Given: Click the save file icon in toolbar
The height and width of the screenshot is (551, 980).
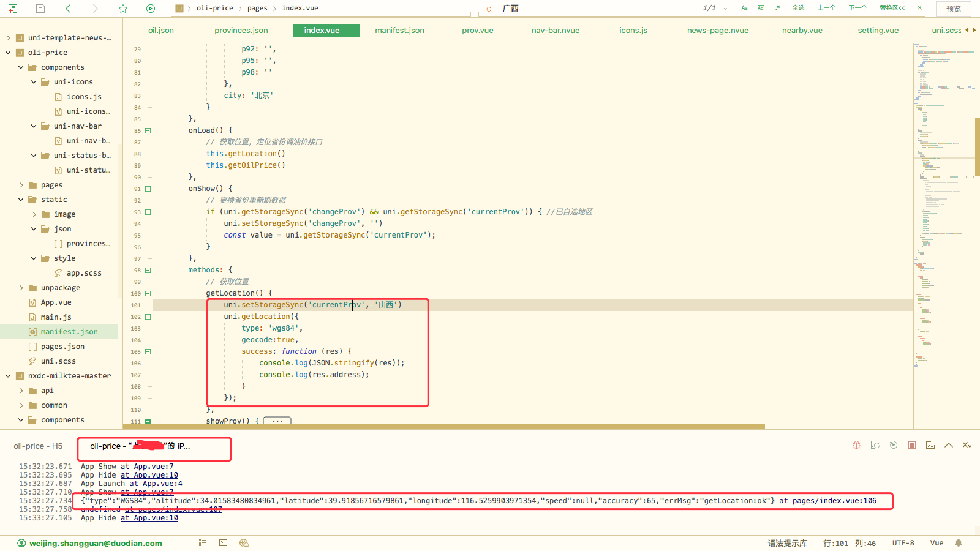Looking at the screenshot, I should pyautogui.click(x=40, y=8).
